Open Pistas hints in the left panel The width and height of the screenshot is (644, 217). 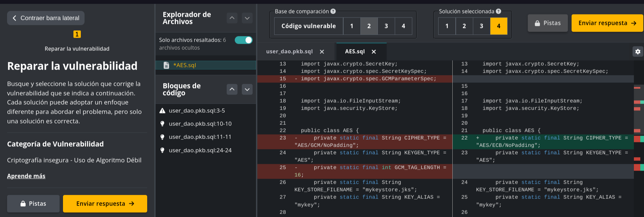click(x=33, y=204)
